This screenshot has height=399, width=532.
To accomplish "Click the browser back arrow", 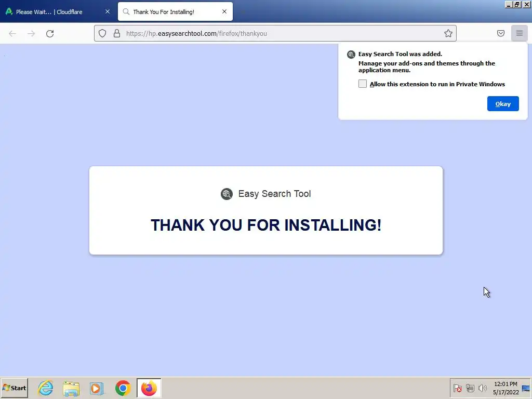I will coord(12,34).
